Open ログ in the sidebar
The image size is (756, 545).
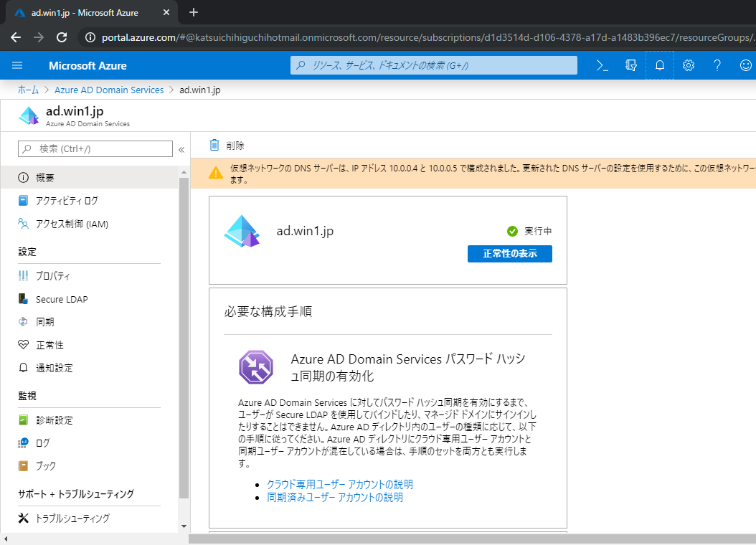tap(89, 443)
